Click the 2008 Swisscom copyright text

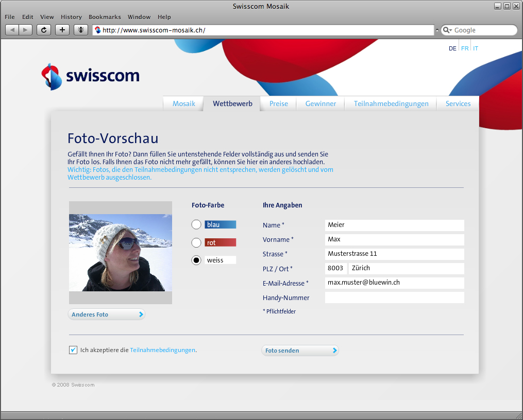73,385
